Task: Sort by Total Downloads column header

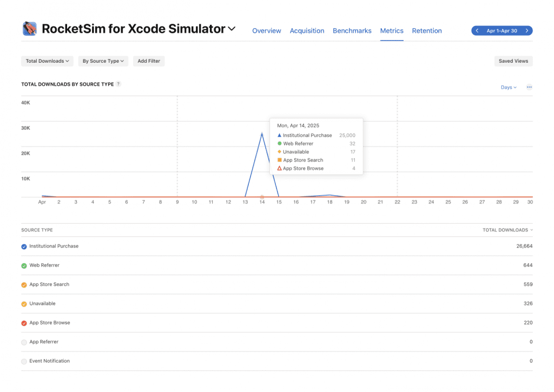Action: click(507, 230)
